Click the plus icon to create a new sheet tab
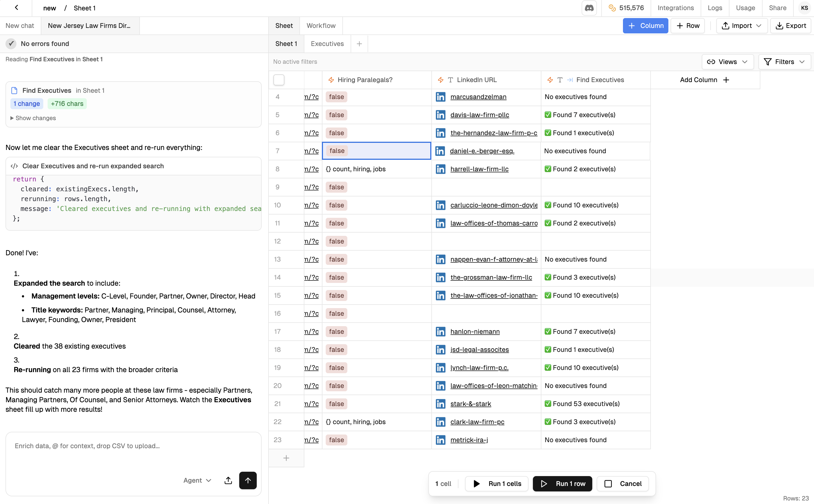The width and height of the screenshot is (814, 504). pyautogui.click(x=359, y=44)
